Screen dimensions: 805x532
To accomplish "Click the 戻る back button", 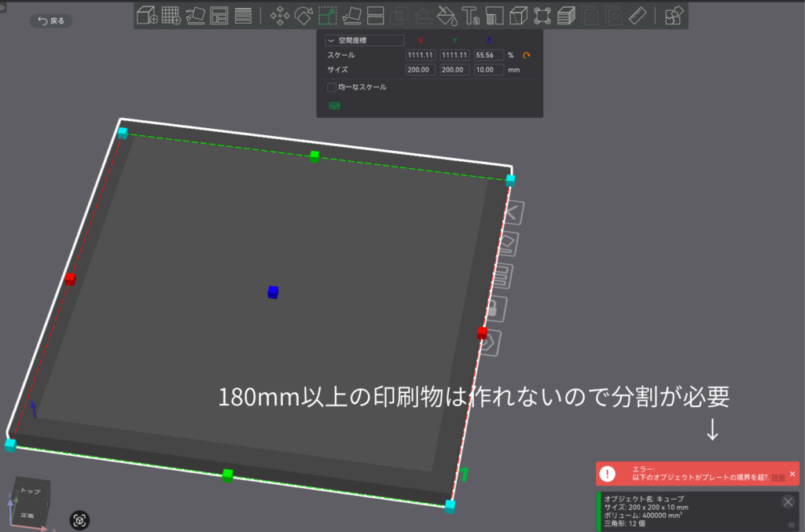I will click(x=51, y=20).
